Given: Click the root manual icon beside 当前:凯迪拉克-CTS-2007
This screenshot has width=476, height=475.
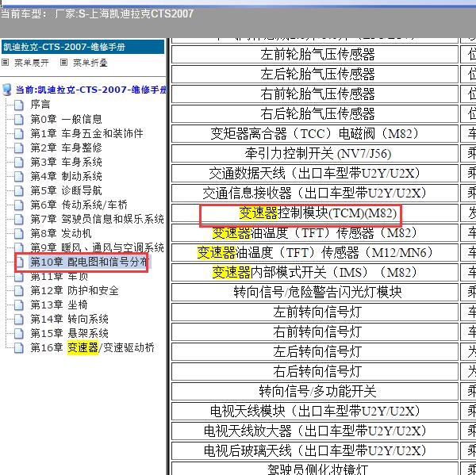Looking at the screenshot, I should (6, 90).
